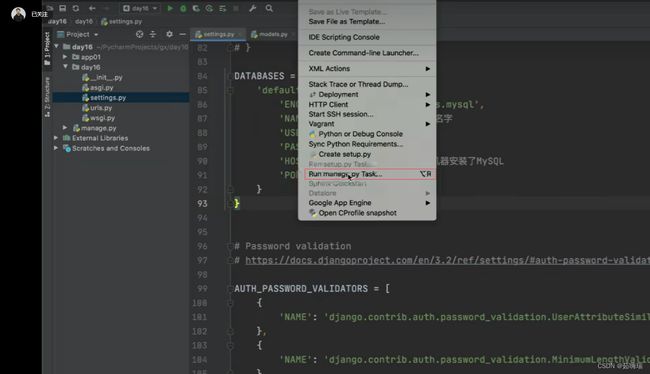Open Deployment submenu
The height and width of the screenshot is (374, 650).
367,95
